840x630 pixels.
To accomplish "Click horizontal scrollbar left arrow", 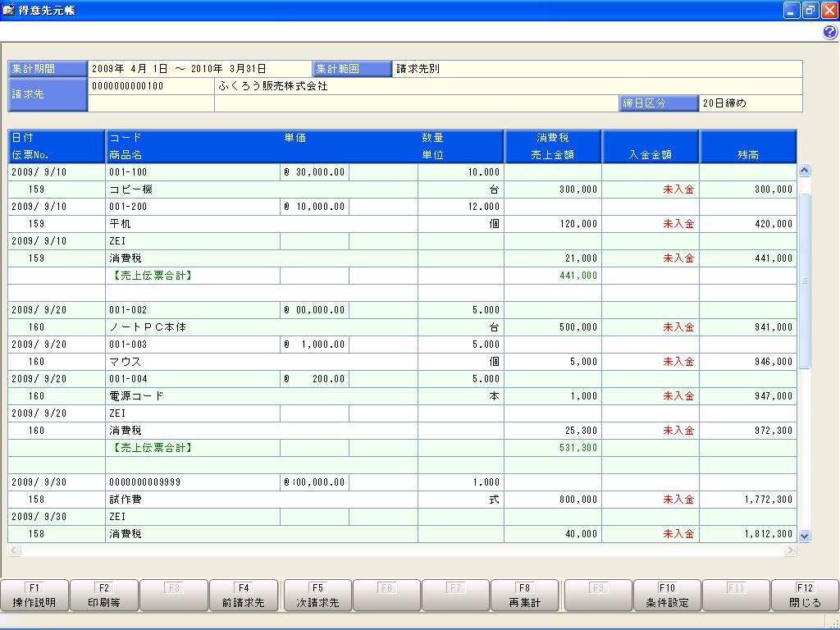I will click(15, 550).
